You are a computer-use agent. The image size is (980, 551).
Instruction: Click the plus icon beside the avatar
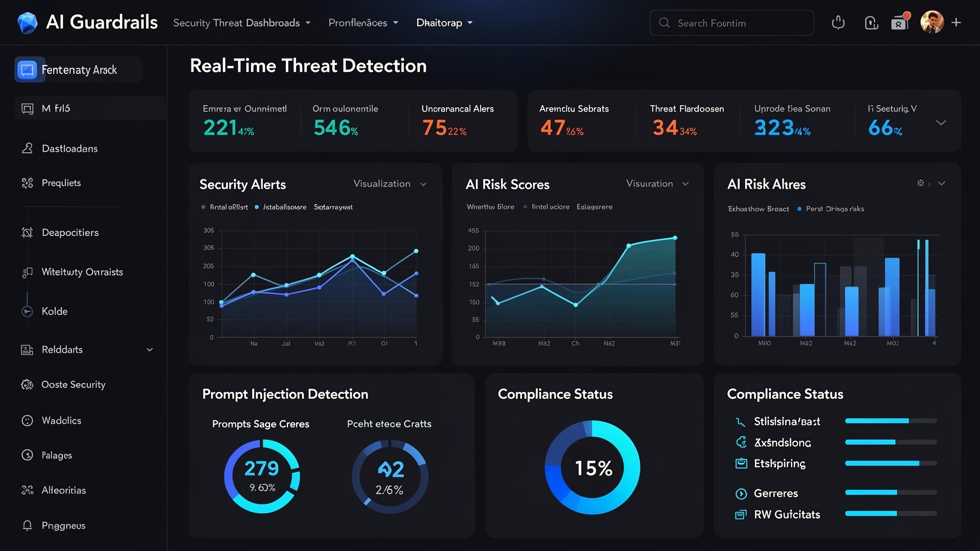(957, 22)
